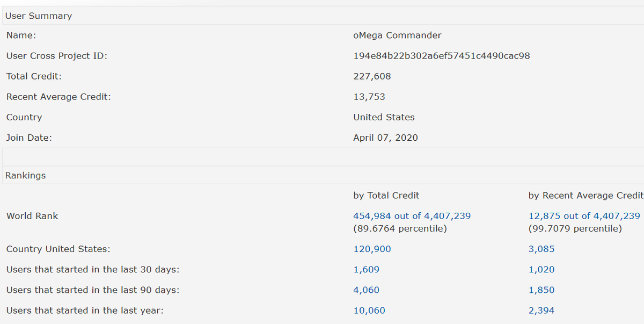The height and width of the screenshot is (324, 644).
Task: Select the cross project ID hash value
Action: [442, 56]
